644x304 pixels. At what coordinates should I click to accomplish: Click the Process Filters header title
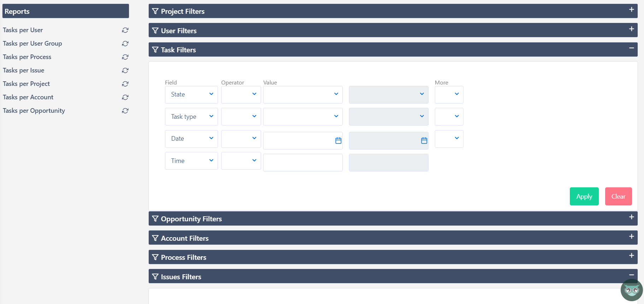(x=184, y=257)
